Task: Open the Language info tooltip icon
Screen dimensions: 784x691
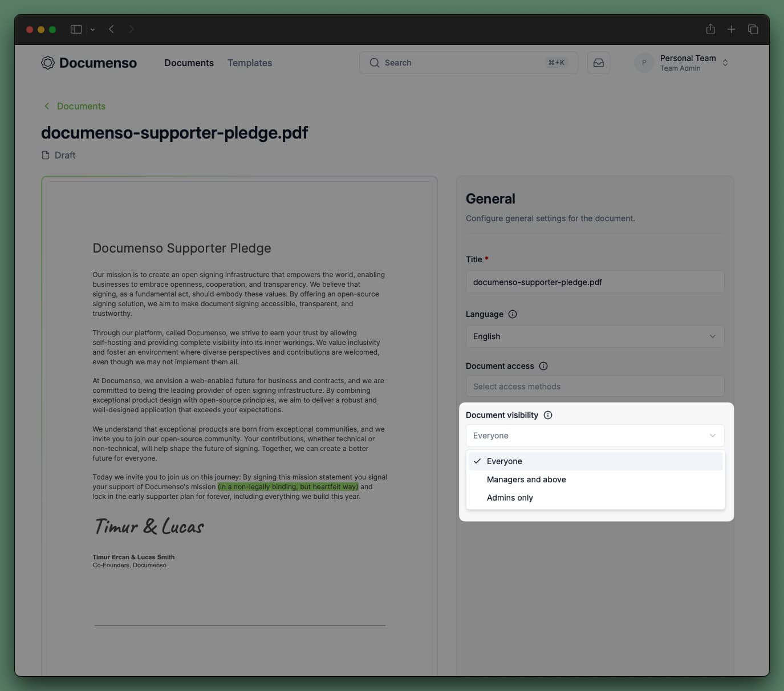Action: (x=513, y=314)
